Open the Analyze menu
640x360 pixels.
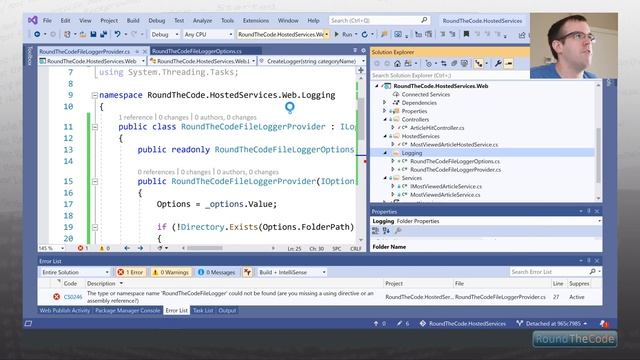pyautogui.click(x=202, y=20)
